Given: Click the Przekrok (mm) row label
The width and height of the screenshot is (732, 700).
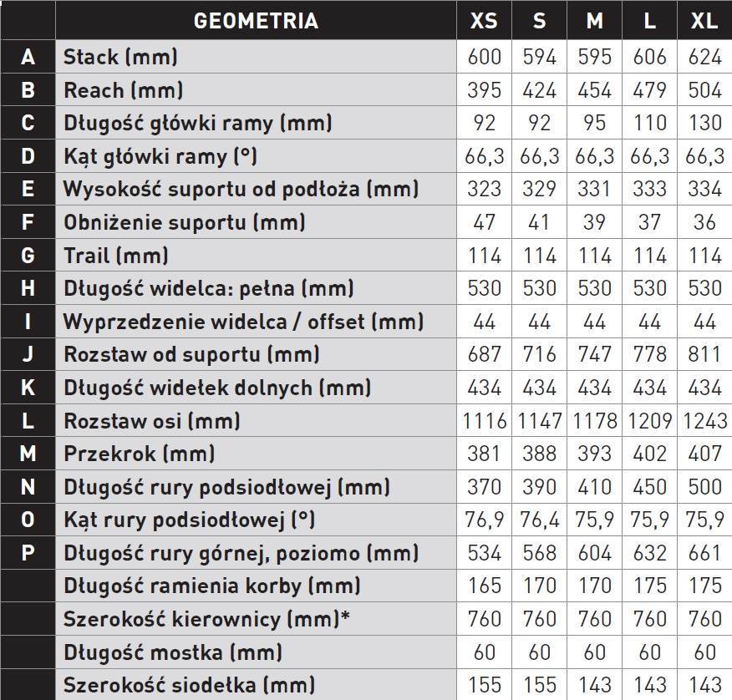Looking at the screenshot, I should point(140,454).
